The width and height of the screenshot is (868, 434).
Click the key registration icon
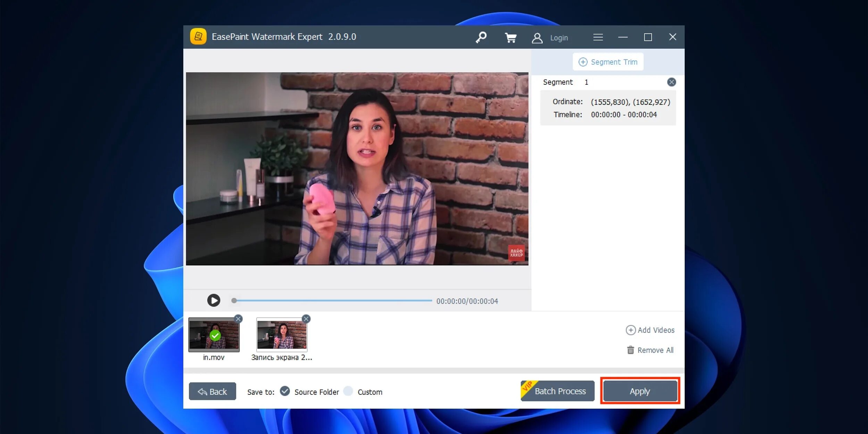pos(481,37)
